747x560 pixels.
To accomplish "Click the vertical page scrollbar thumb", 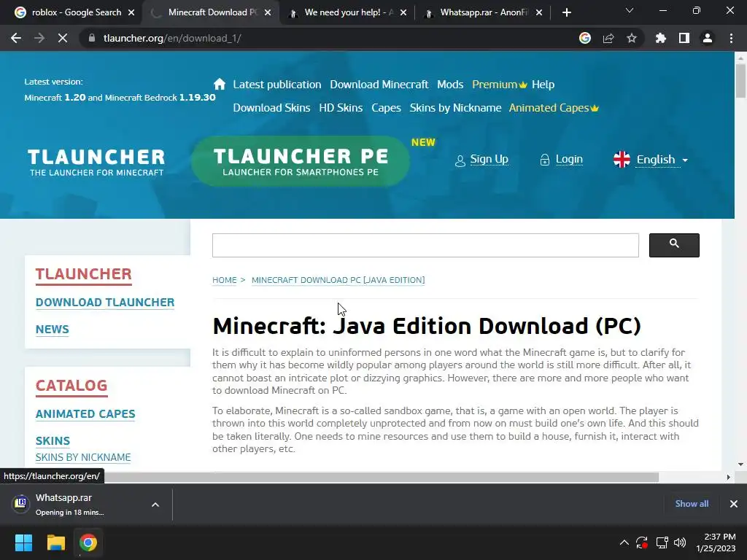I will (x=740, y=80).
